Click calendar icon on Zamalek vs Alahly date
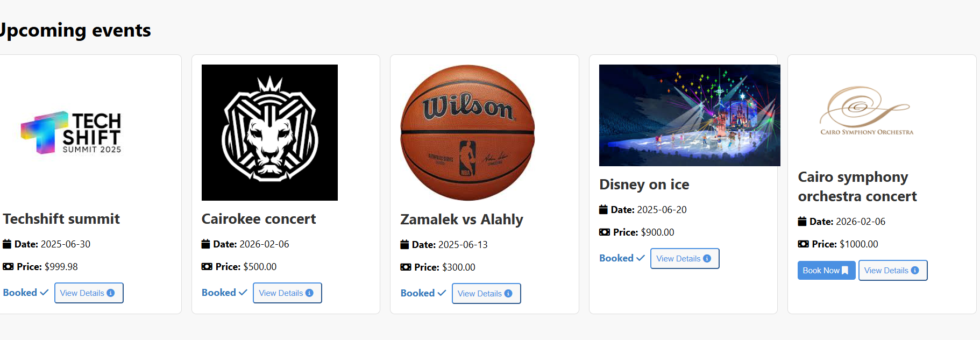 tap(404, 245)
